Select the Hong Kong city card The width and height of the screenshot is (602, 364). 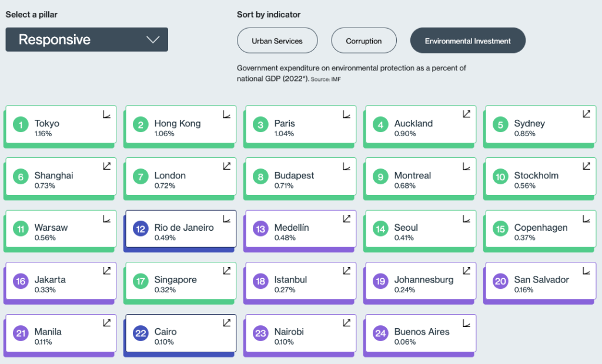click(x=181, y=124)
